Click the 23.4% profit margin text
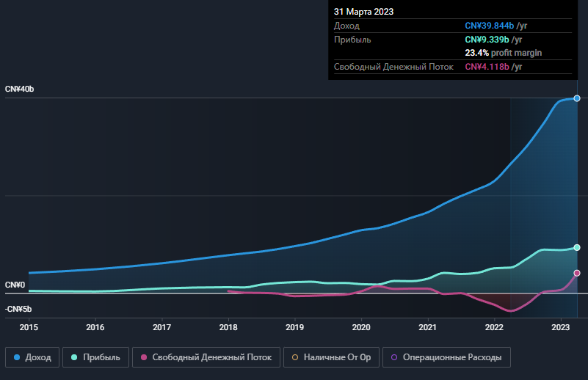This screenshot has height=380, width=588. pos(504,53)
